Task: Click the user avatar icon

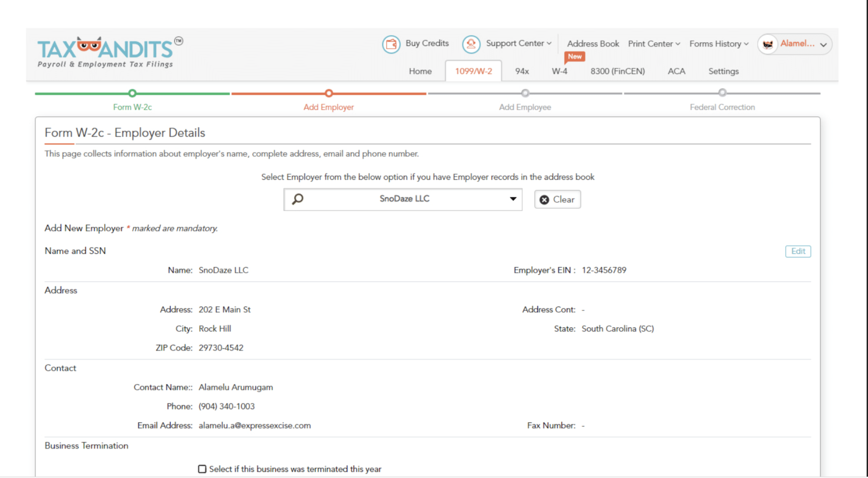Action: click(x=767, y=44)
